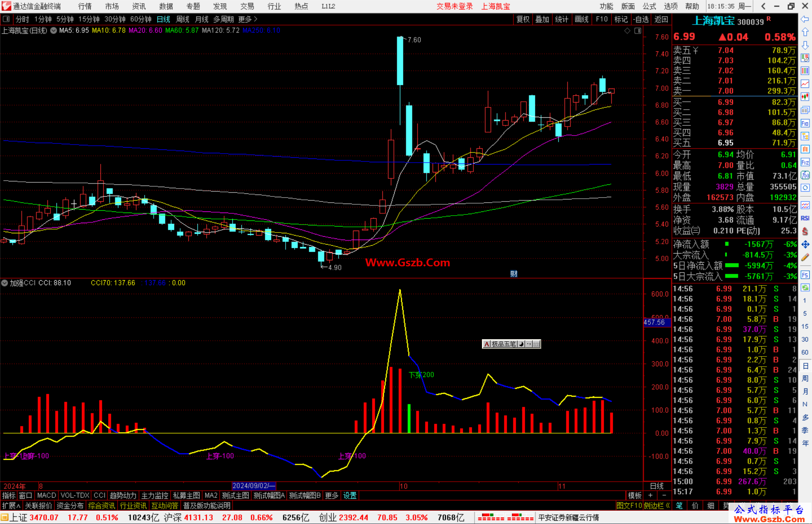Image resolution: width=812 pixels, height=524 pixels.
Task: Click the + add-panel button beside 模板
Action: coord(651,495)
